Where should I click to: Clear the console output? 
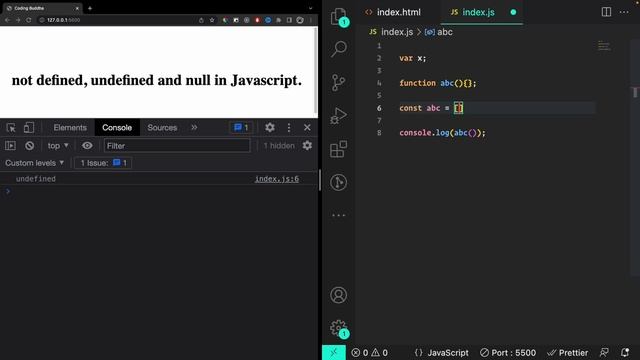(x=29, y=146)
